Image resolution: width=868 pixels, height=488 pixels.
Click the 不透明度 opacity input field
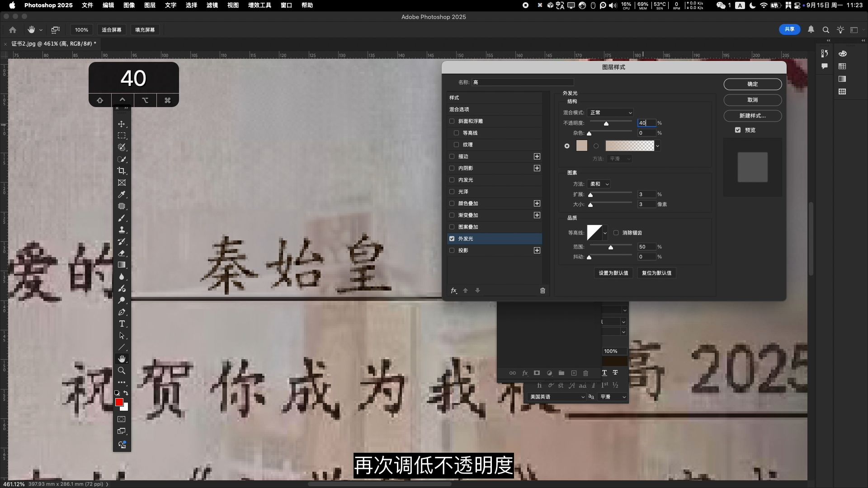646,123
